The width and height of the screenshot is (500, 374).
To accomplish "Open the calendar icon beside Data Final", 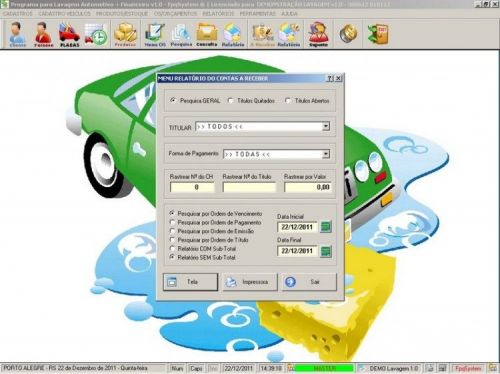I will point(326,251).
